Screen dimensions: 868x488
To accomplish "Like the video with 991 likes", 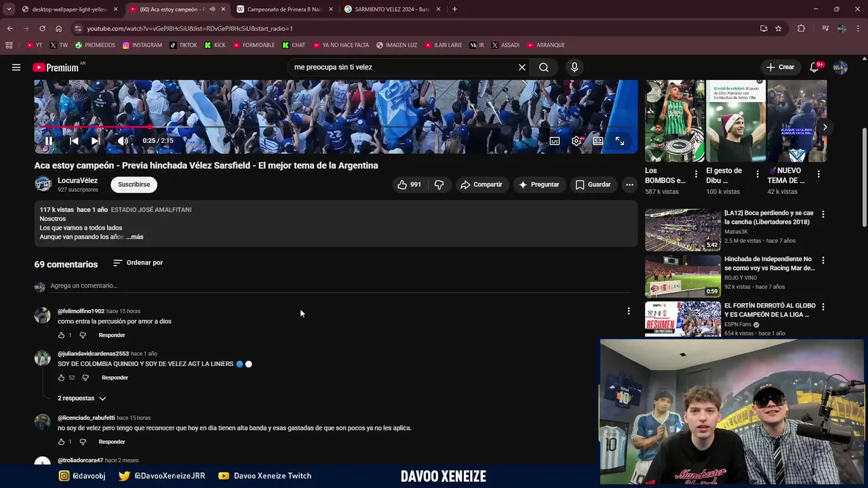I will click(x=409, y=184).
